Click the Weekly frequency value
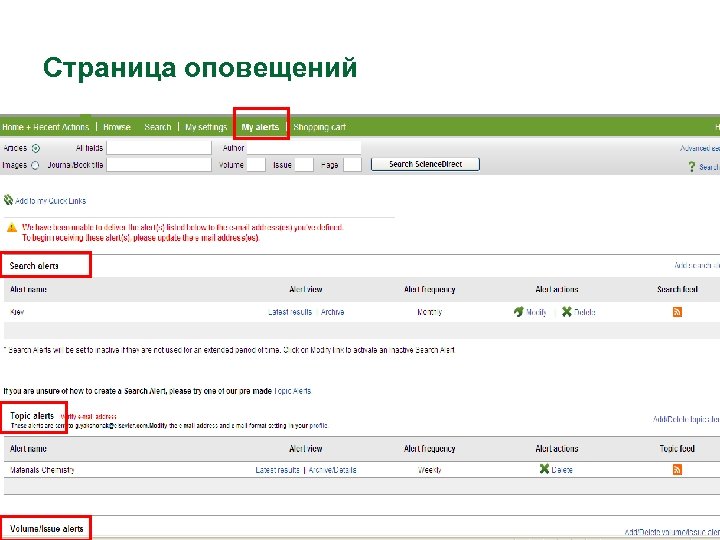The height and width of the screenshot is (540, 720). click(x=429, y=470)
